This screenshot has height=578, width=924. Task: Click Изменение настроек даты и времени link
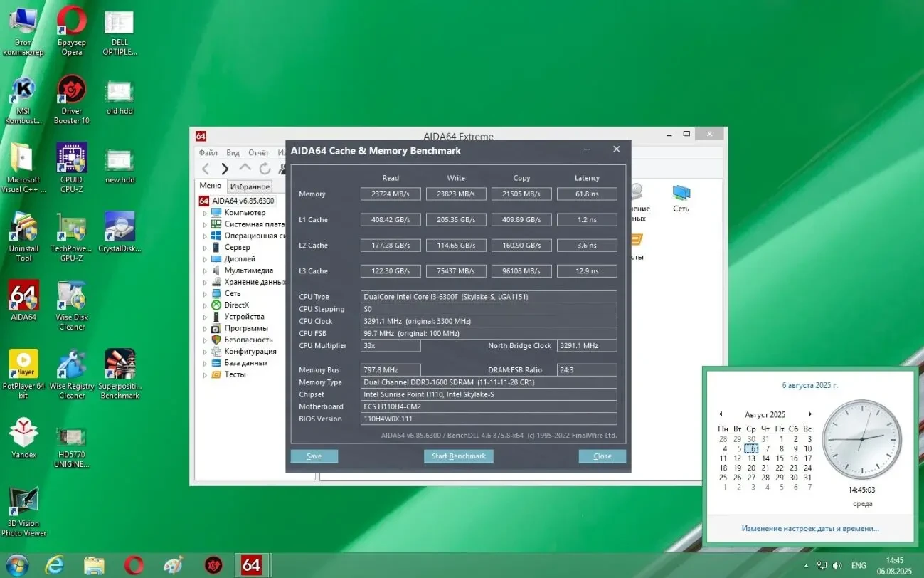(810, 528)
